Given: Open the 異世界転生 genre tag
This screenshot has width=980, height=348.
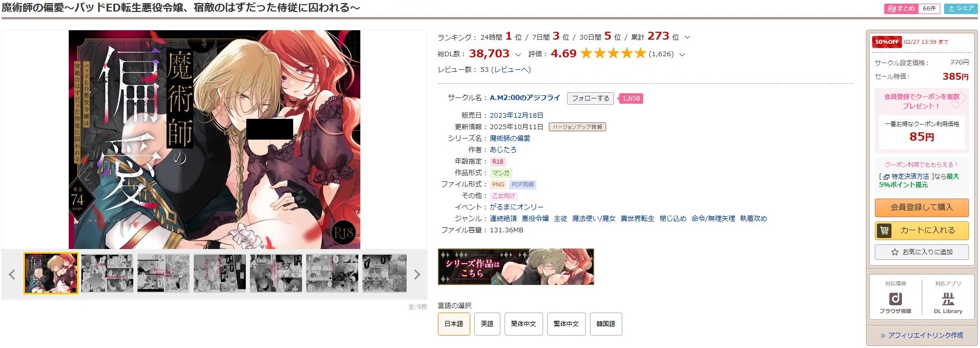Looking at the screenshot, I should pos(637,219).
